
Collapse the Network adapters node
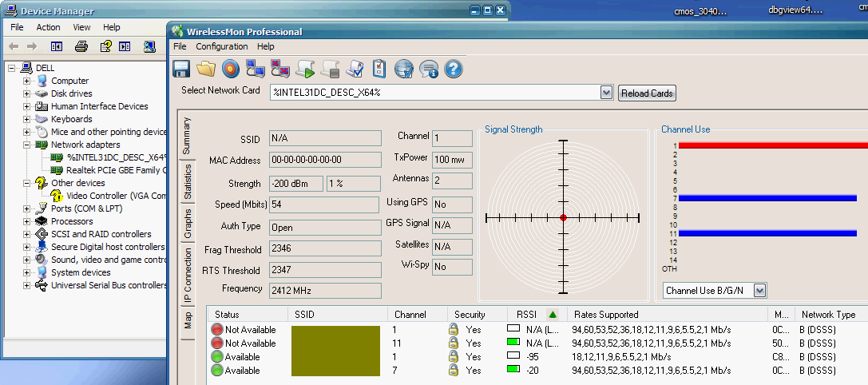pos(26,145)
